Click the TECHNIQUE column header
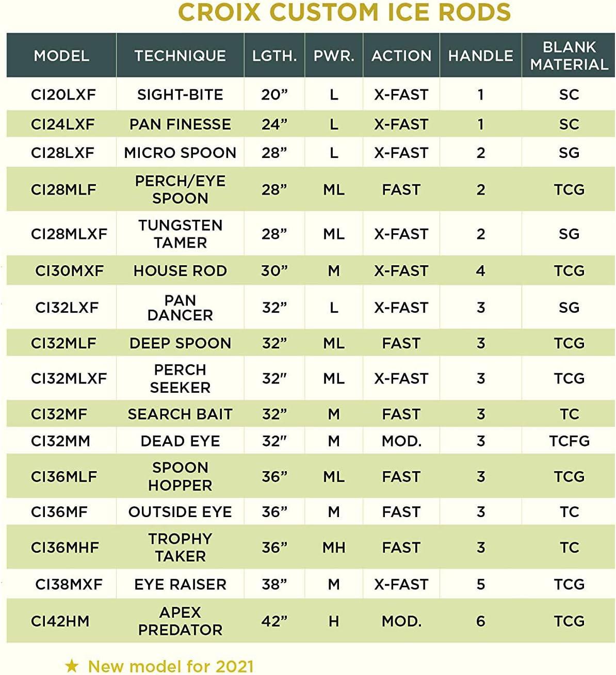Screen dimensions: 616x675 point(180,56)
